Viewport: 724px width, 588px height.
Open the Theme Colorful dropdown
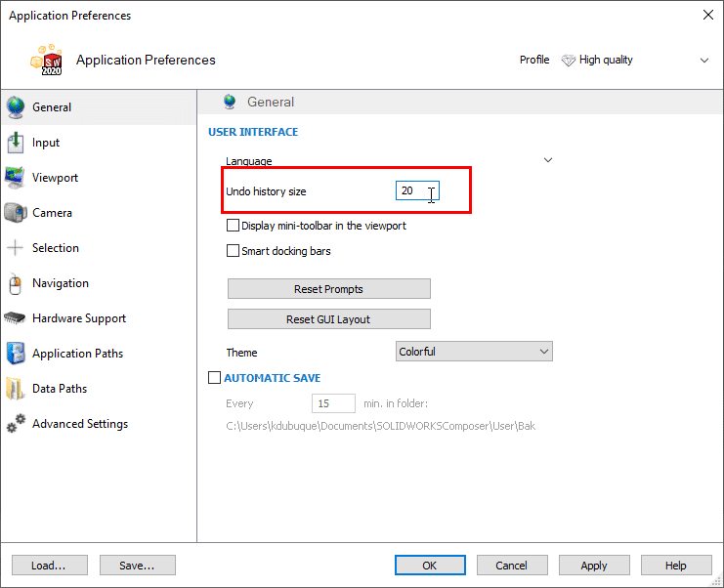pos(474,352)
